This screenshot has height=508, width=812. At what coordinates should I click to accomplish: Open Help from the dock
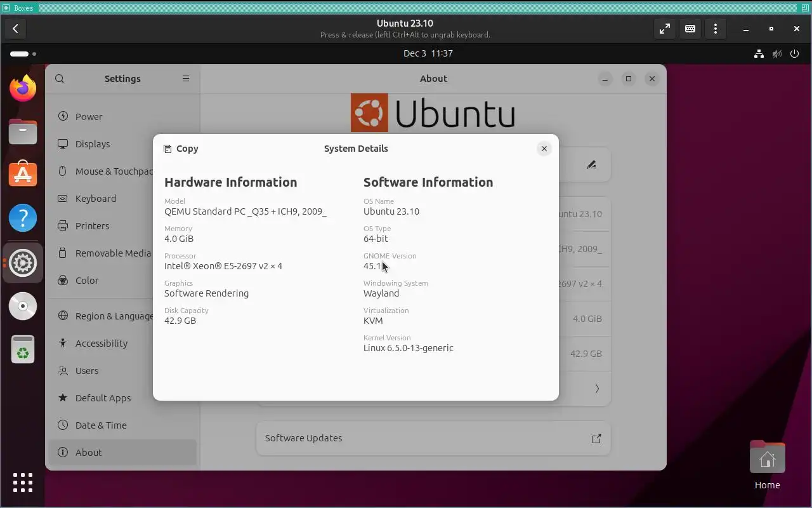pos(23,218)
